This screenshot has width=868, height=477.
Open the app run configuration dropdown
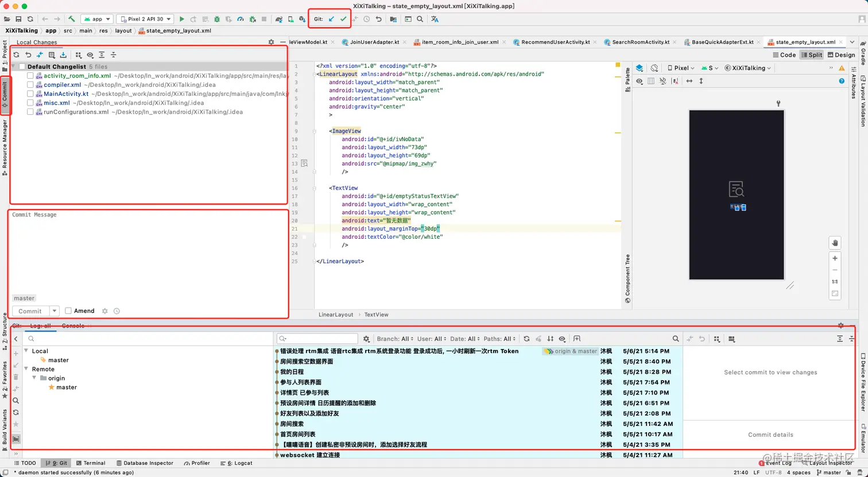97,19
